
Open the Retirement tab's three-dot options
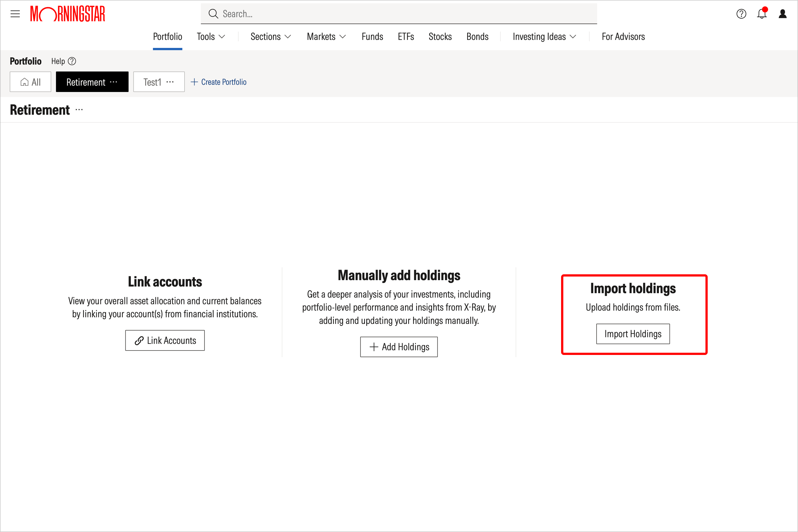point(114,82)
